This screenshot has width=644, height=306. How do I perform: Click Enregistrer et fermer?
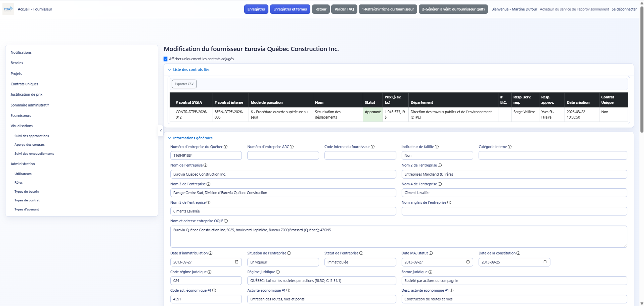click(290, 9)
